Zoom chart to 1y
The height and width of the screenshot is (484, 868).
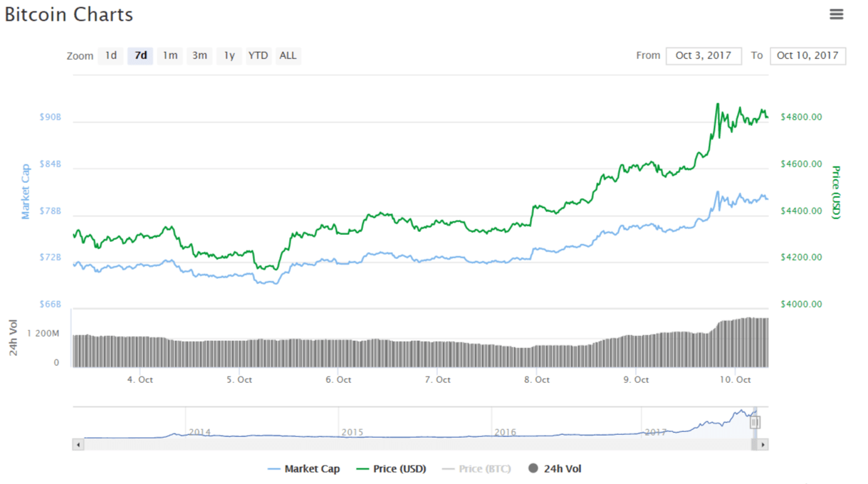229,56
